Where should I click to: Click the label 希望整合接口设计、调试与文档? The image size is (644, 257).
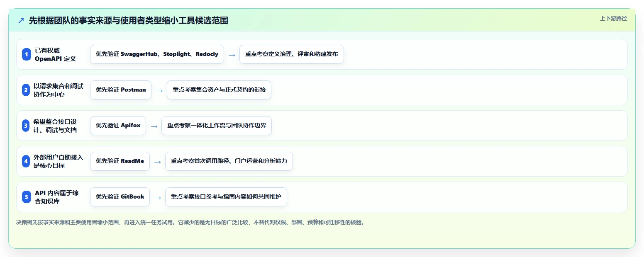click(55, 126)
